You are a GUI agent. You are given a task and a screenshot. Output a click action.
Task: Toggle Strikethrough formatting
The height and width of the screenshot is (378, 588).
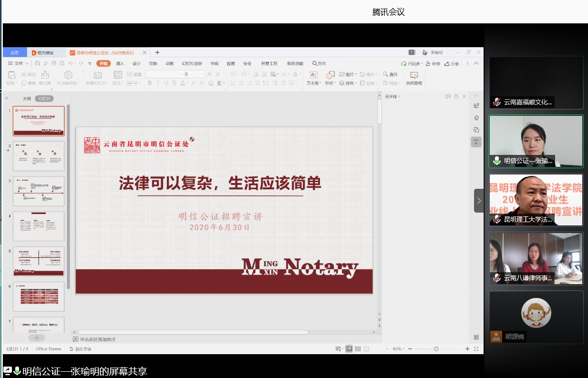(174, 83)
